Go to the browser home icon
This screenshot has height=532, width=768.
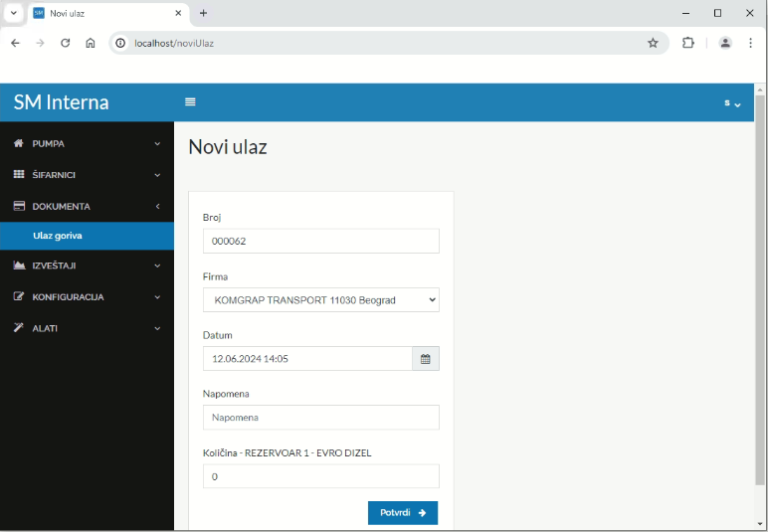point(91,43)
